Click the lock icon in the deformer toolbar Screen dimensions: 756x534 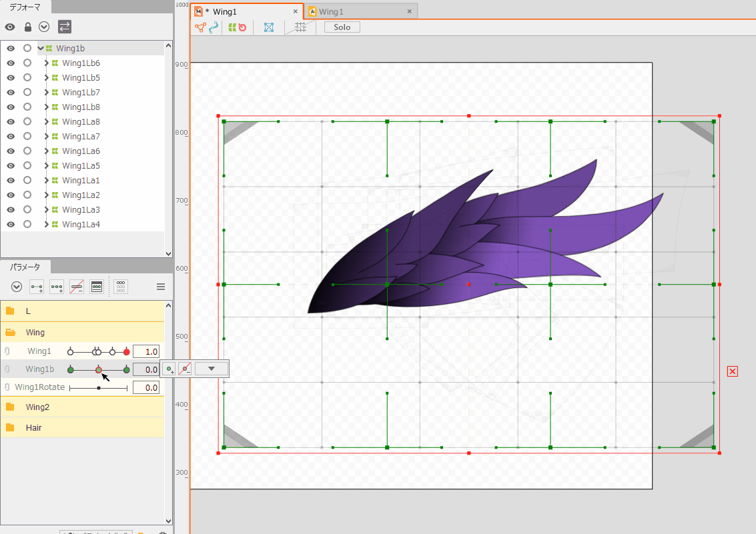(x=27, y=27)
